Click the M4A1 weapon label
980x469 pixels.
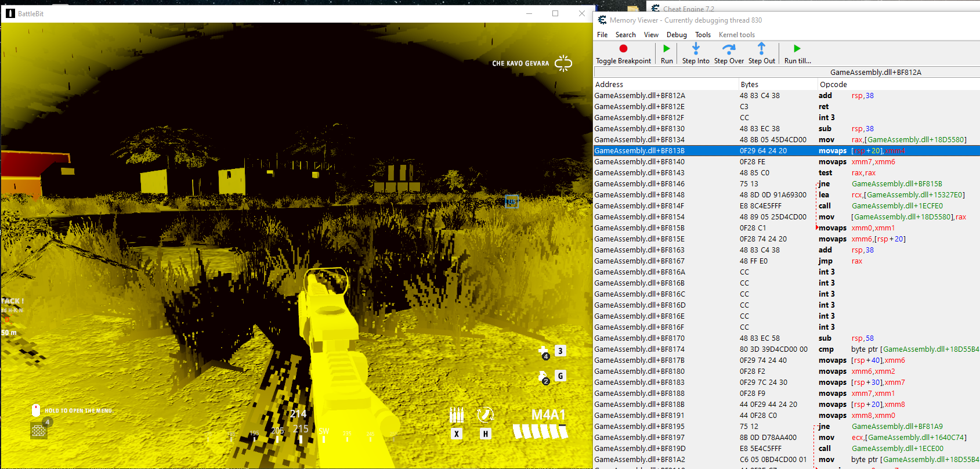pos(548,415)
